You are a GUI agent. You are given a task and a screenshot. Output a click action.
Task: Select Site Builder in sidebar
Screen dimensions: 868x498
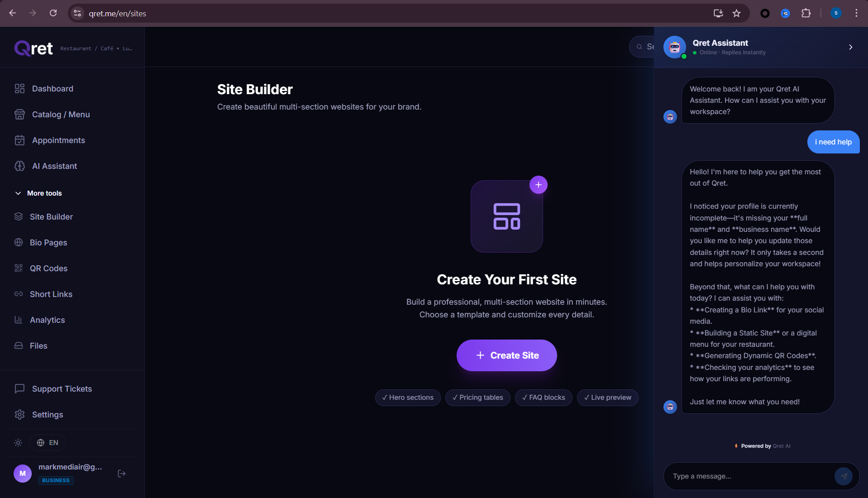tap(72, 217)
